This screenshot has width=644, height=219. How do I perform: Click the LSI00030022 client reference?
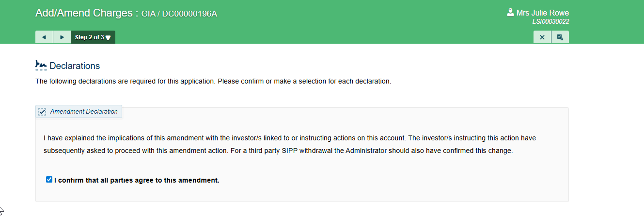(x=550, y=22)
